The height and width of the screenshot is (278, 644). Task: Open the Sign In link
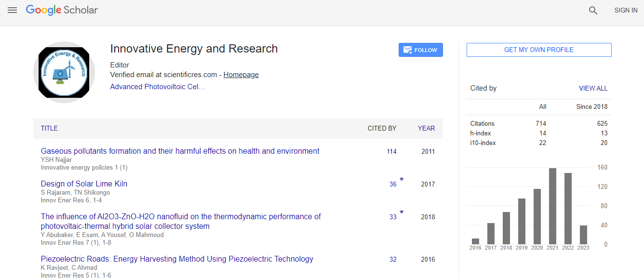[625, 10]
